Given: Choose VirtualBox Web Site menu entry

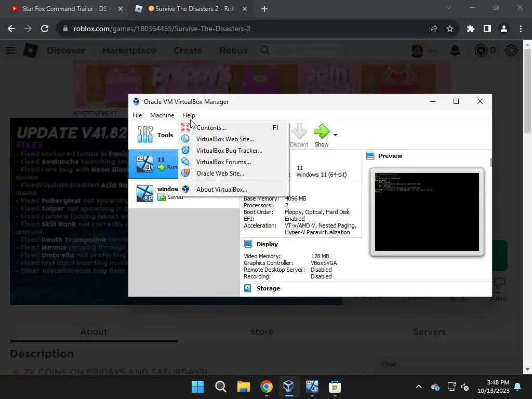Looking at the screenshot, I should (x=233, y=139).
